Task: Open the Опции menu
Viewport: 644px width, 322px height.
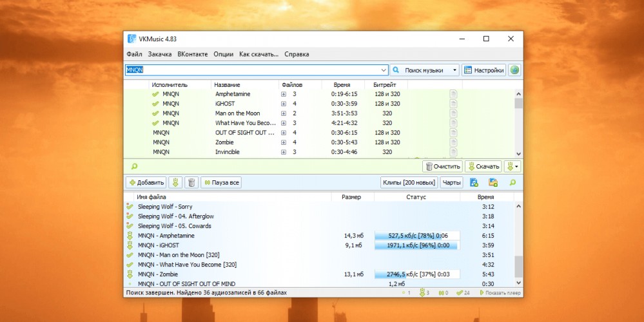Action: tap(224, 54)
